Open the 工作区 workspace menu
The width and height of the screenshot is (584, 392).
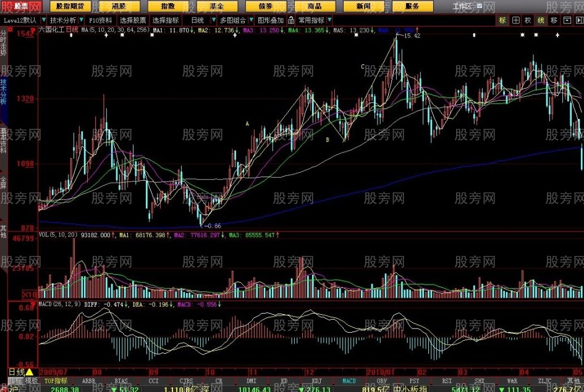[462, 6]
